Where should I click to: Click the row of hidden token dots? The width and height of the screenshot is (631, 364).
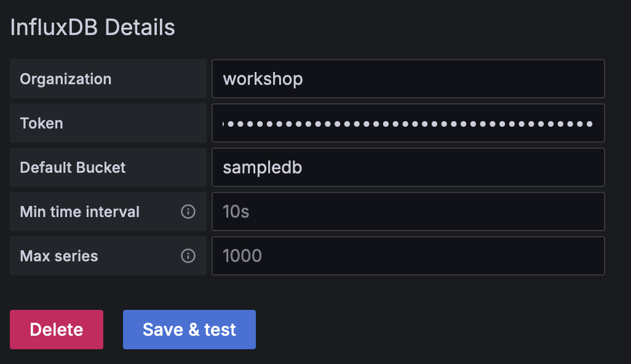click(x=407, y=124)
